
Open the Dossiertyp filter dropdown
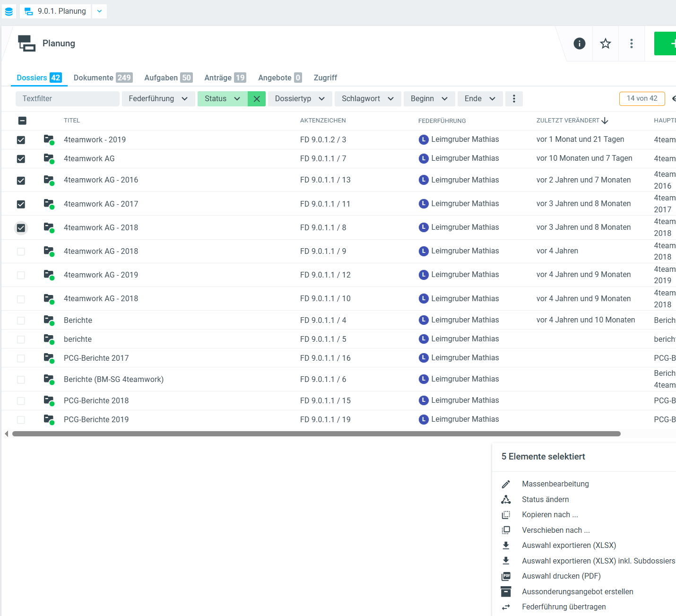[x=300, y=99]
